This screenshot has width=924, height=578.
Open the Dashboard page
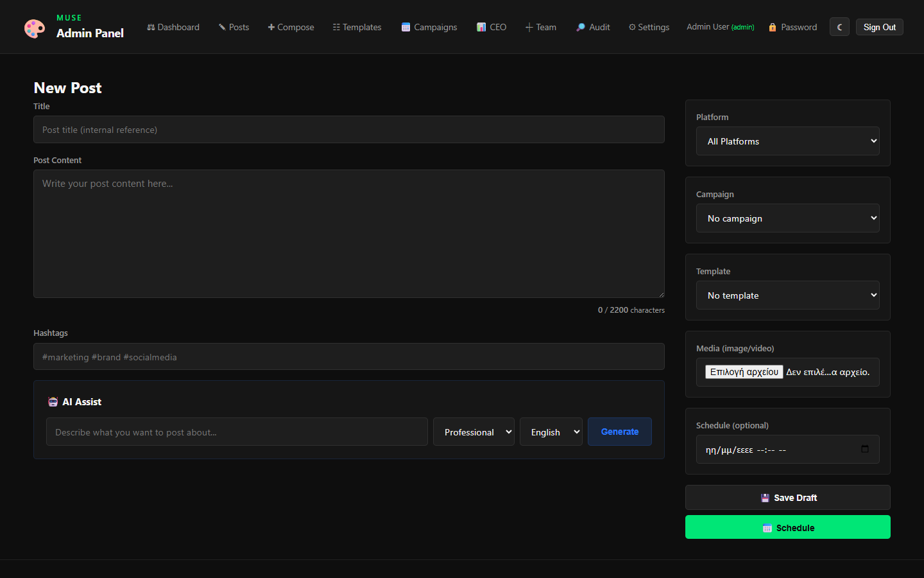tap(173, 27)
